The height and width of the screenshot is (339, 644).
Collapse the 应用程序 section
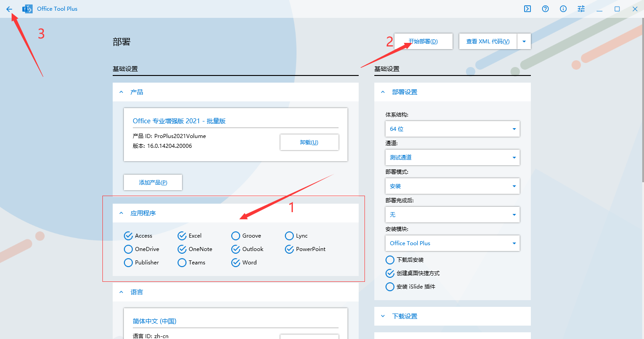pyautogui.click(x=121, y=213)
